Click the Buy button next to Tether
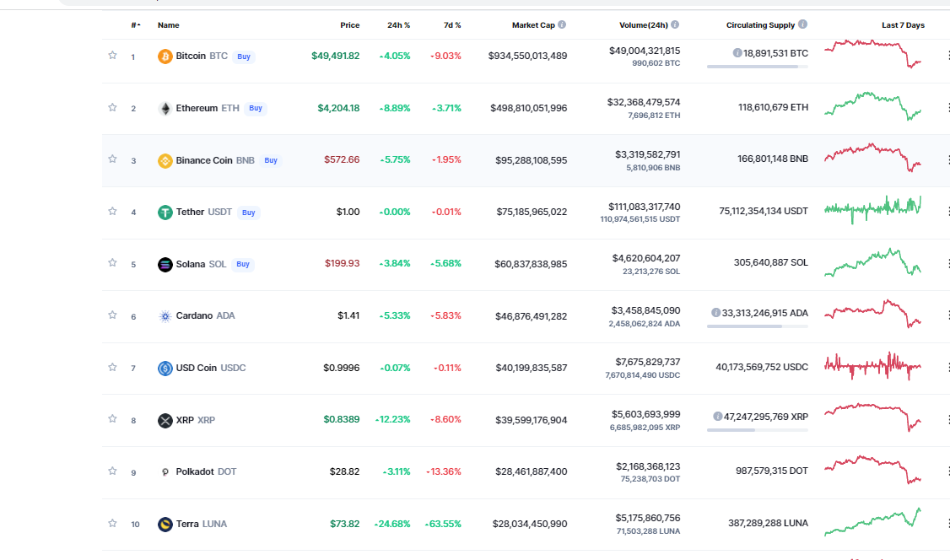Screen dimensions: 950x560 (248, 213)
